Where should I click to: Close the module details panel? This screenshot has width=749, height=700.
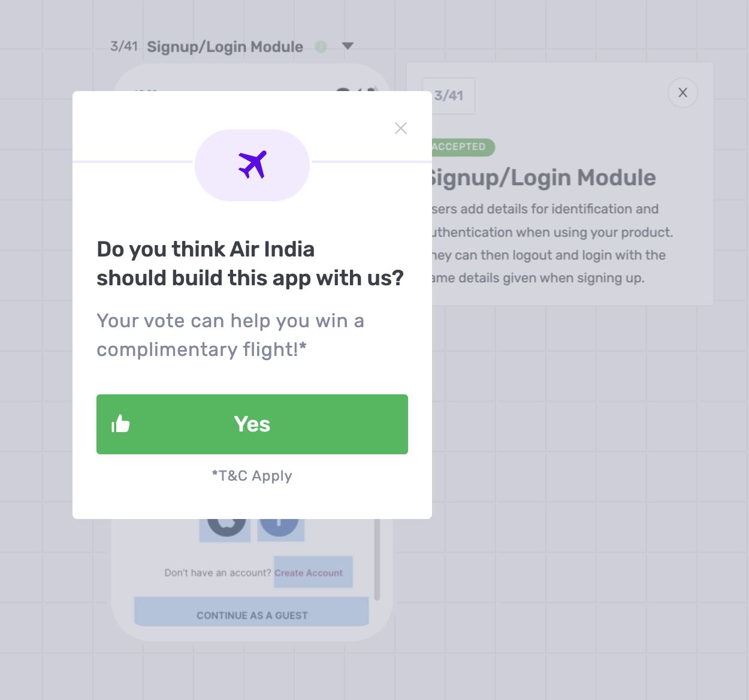[x=682, y=93]
